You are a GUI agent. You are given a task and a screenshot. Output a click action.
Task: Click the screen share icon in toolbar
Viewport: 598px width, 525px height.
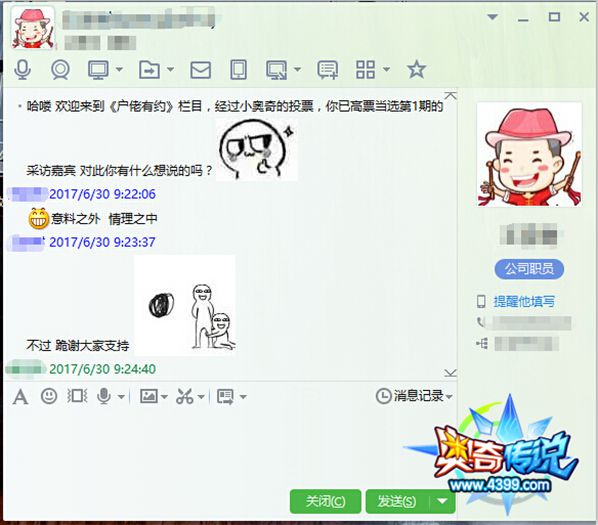(x=276, y=70)
